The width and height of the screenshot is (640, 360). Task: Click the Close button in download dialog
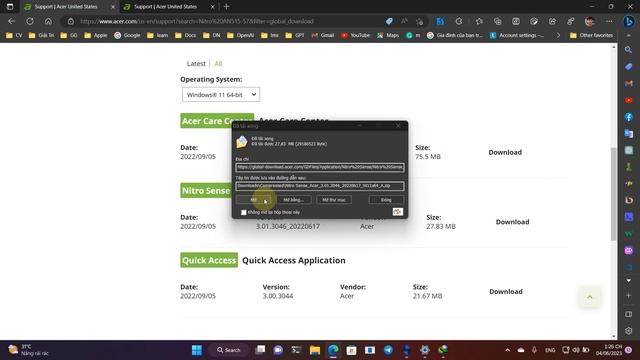pyautogui.click(x=386, y=200)
